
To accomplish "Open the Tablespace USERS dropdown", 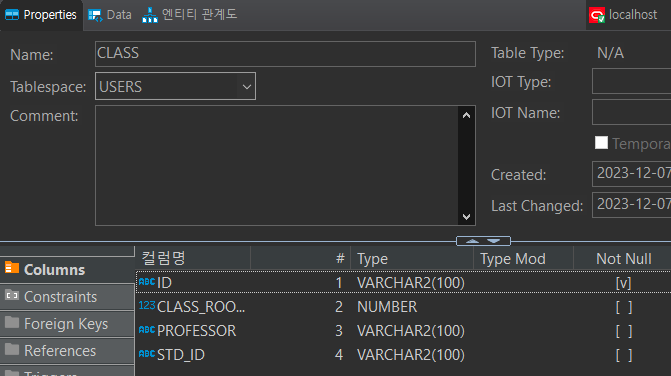I will tap(175, 86).
